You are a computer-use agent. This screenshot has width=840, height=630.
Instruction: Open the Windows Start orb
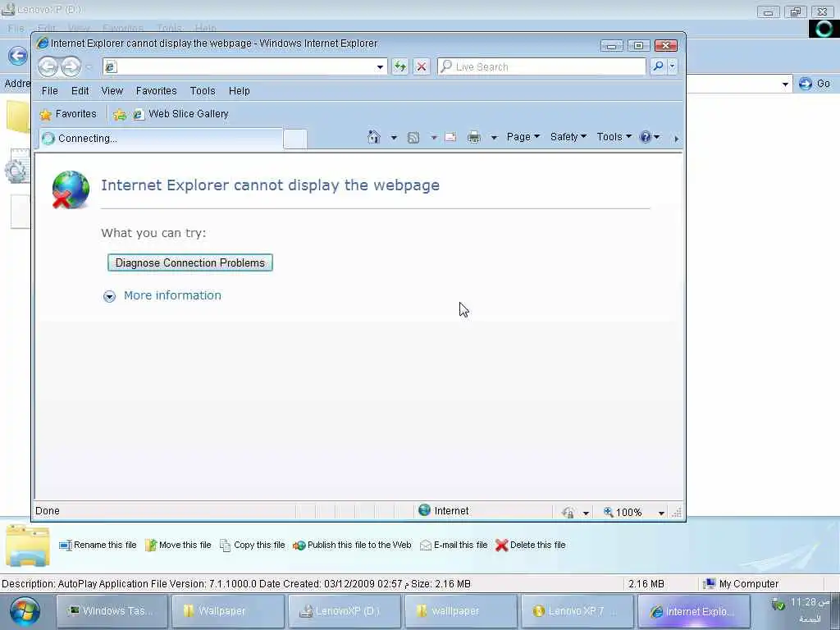tap(24, 612)
